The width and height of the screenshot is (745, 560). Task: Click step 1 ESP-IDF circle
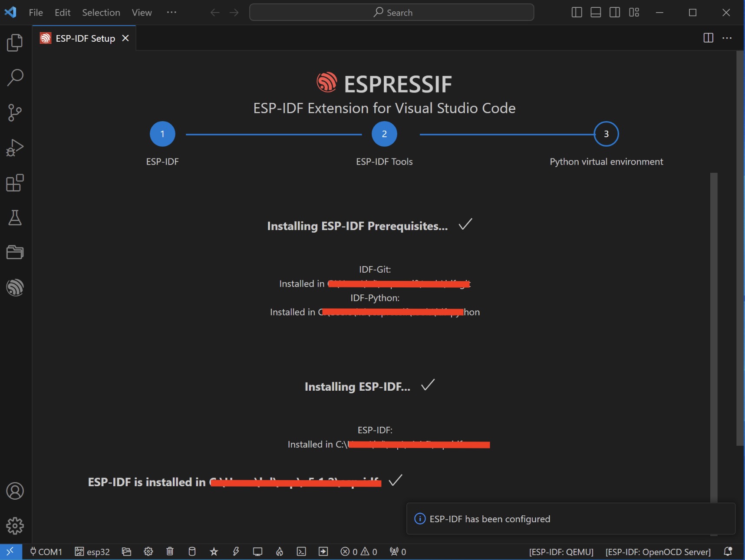coord(162,134)
